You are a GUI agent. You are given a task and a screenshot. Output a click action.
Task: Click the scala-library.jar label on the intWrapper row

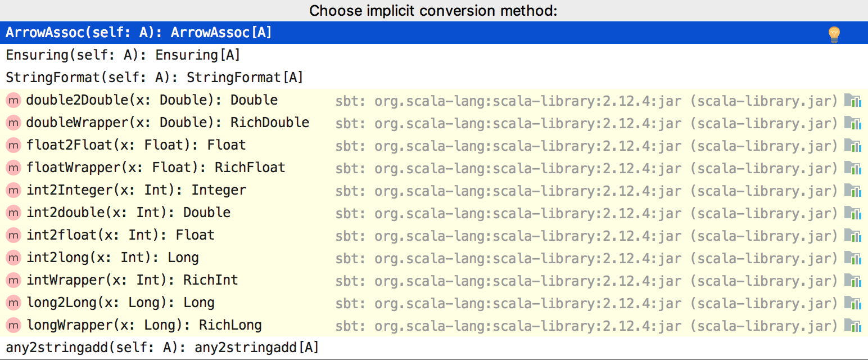[765, 280]
